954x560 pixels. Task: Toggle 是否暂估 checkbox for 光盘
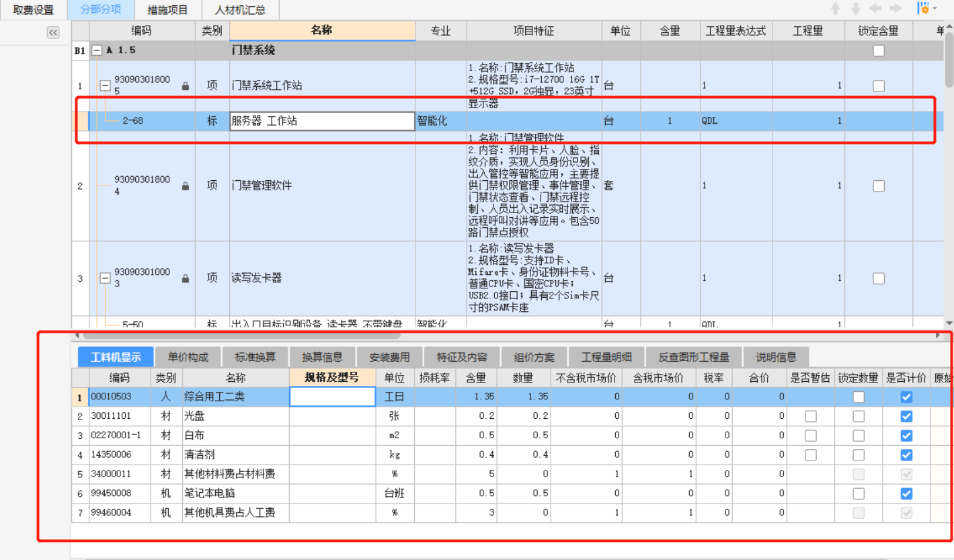[x=811, y=416]
